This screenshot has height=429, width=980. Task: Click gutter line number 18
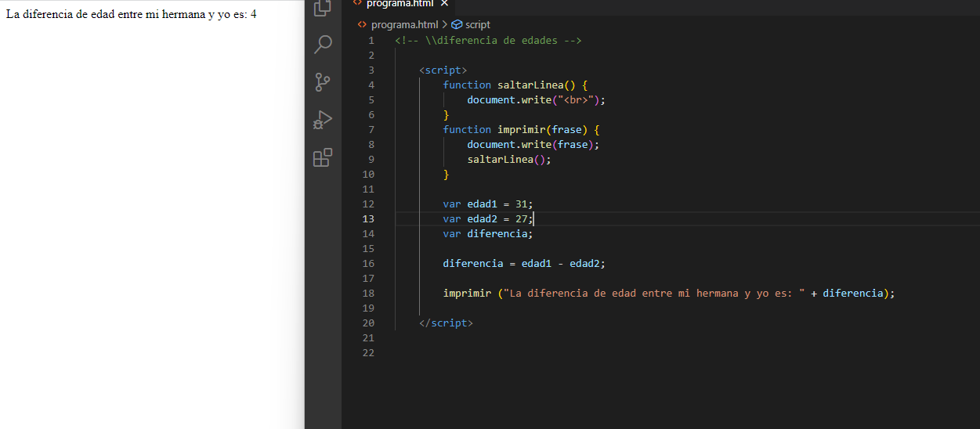368,293
